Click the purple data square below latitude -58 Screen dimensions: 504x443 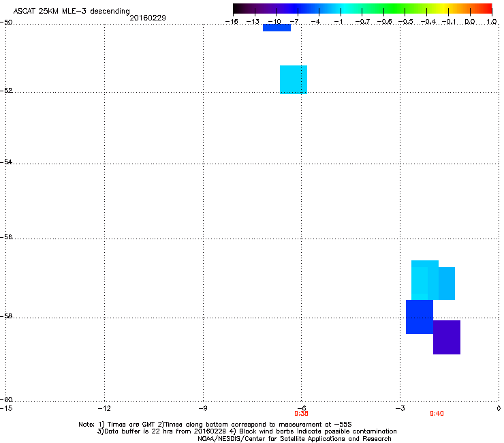(x=447, y=337)
